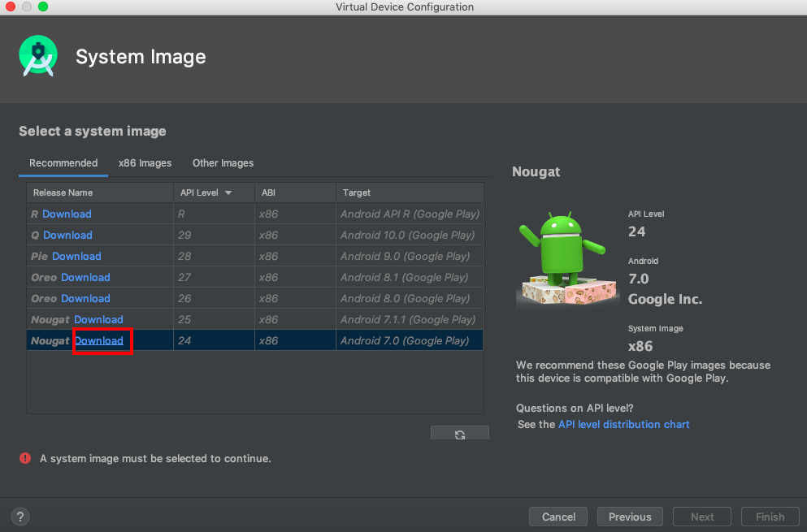The image size is (807, 532).
Task: Click the Finish button
Action: (770, 517)
